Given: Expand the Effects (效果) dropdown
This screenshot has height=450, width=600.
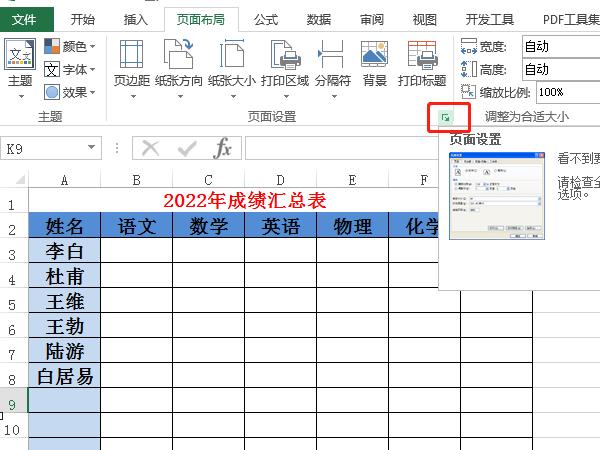Looking at the screenshot, I should pos(72,92).
